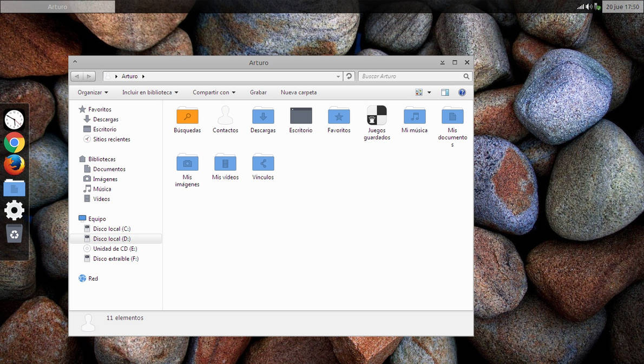
Task: Open the Vínculos folder
Action: [263, 162]
